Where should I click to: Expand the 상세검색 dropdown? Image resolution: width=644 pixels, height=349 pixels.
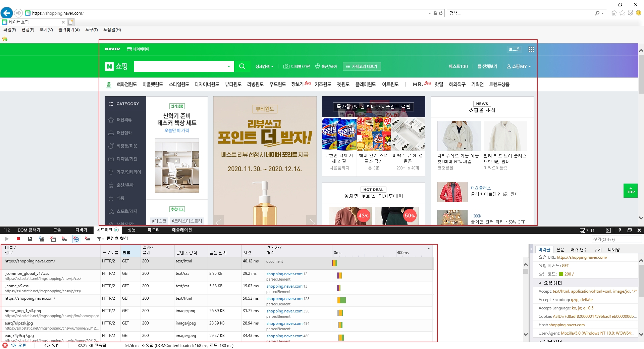tap(264, 66)
